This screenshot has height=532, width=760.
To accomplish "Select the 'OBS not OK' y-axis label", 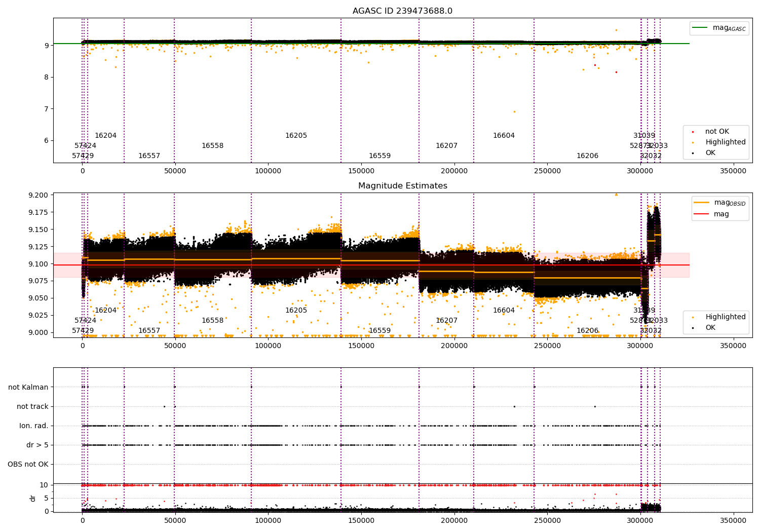I will (x=28, y=464).
